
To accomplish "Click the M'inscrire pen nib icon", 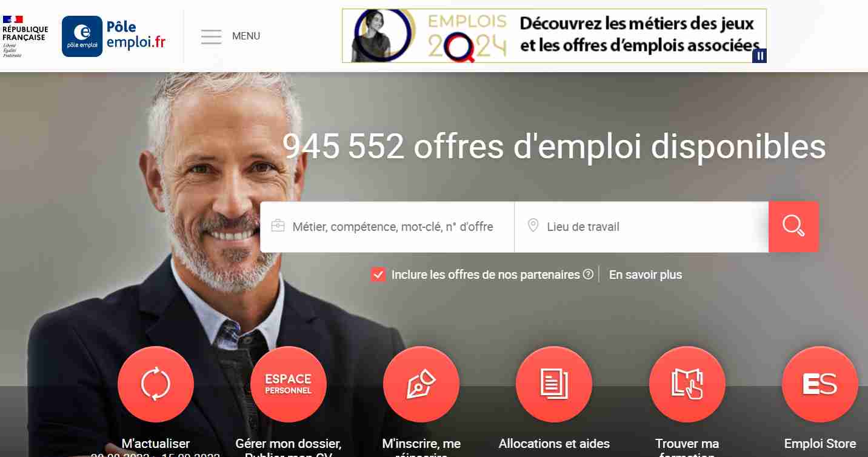I will click(x=421, y=384).
